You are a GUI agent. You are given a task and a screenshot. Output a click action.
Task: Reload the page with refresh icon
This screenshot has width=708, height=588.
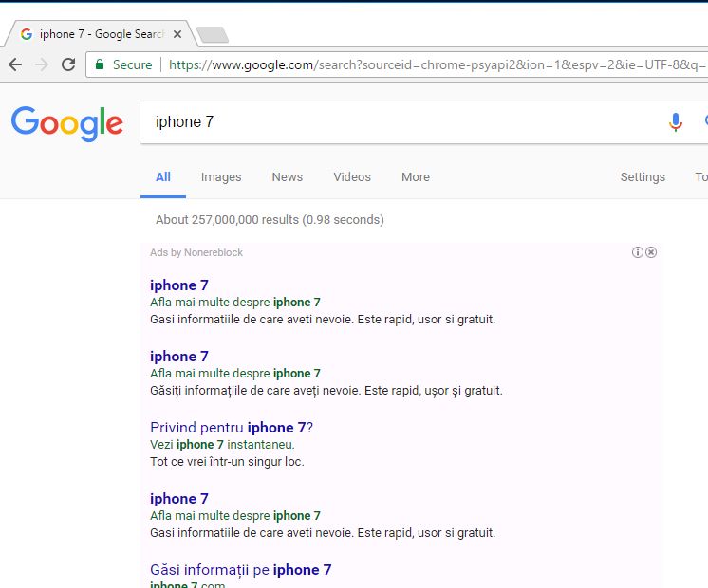(68, 64)
